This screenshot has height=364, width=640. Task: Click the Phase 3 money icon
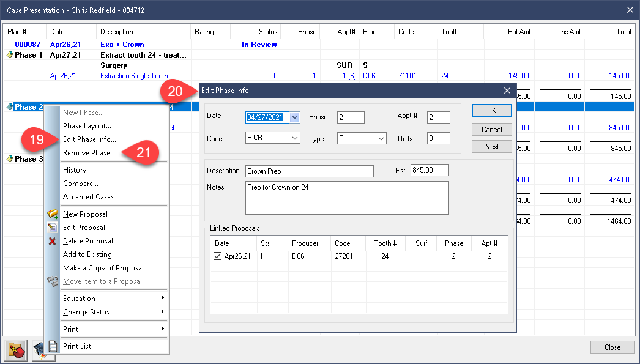[x=10, y=158]
